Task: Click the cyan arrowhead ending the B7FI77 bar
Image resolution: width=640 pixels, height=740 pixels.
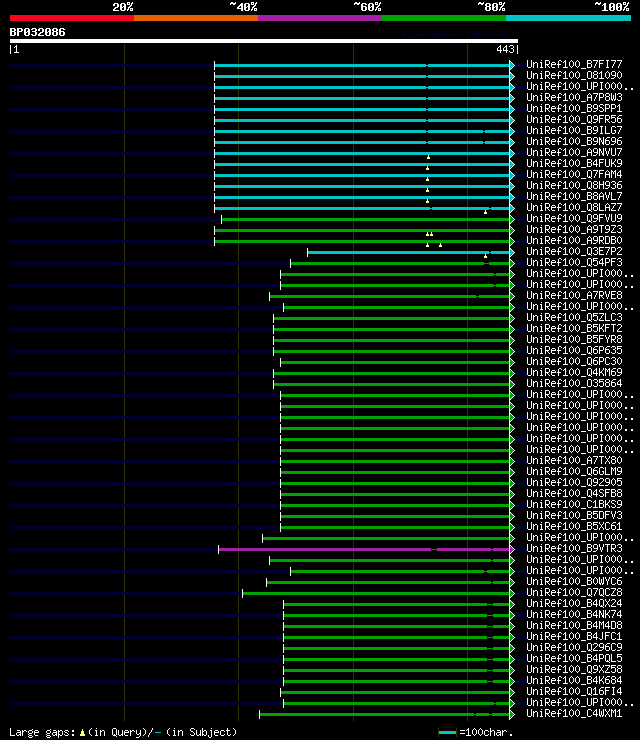Action: (x=512, y=65)
